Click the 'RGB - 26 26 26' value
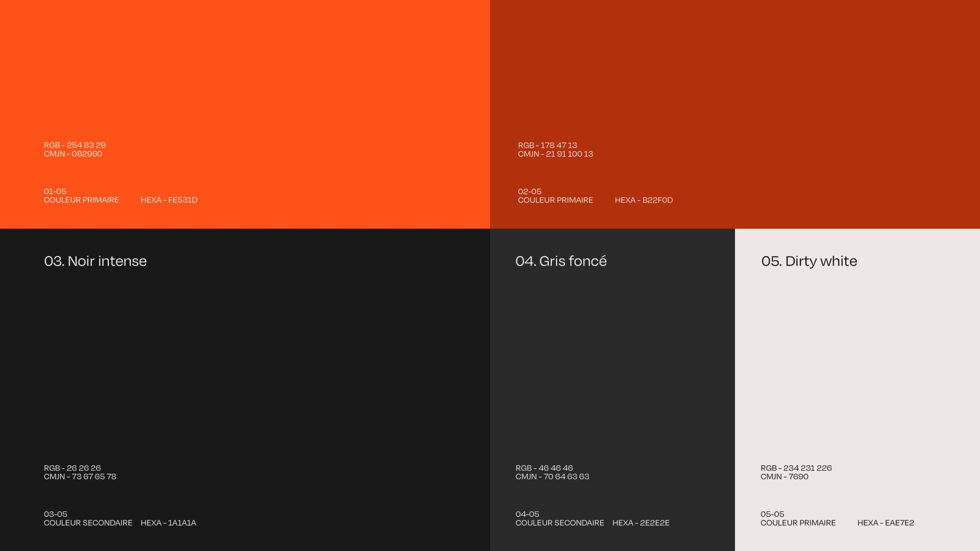 tap(70, 467)
